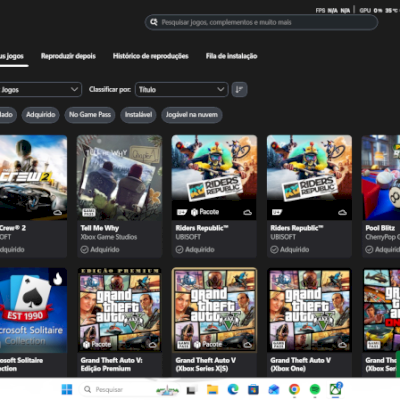Open the 'Histórico de reproduções' tab
This screenshot has height=400, width=400.
pyautogui.click(x=151, y=56)
